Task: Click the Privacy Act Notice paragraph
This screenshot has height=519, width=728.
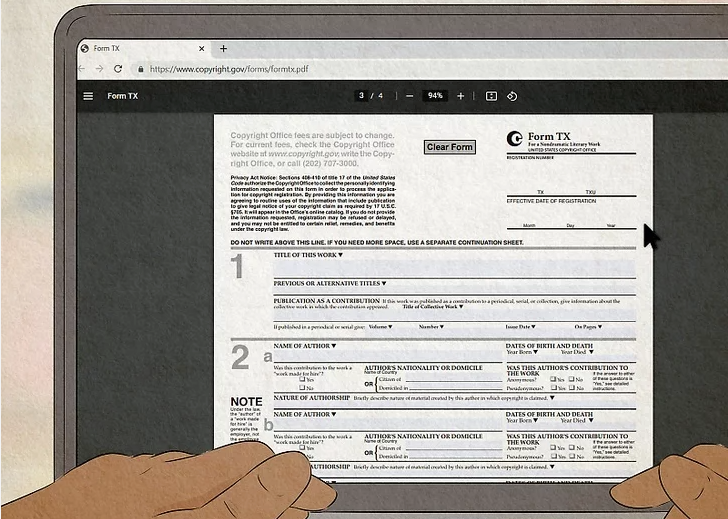Action: 313,203
